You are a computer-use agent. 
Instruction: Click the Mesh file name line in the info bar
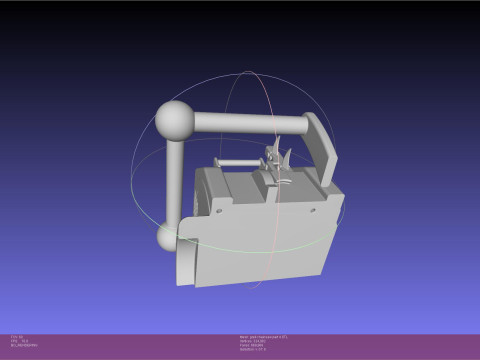coord(263,337)
